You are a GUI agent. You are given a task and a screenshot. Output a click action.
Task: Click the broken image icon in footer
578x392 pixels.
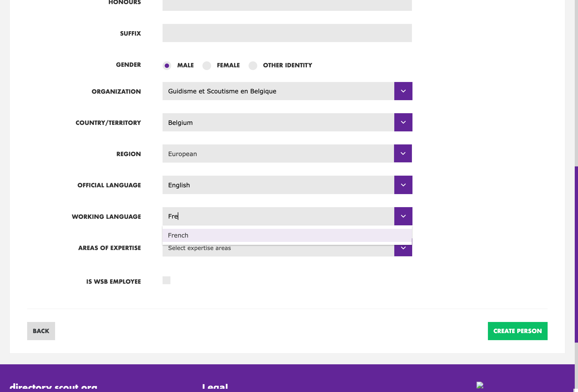[480, 385]
